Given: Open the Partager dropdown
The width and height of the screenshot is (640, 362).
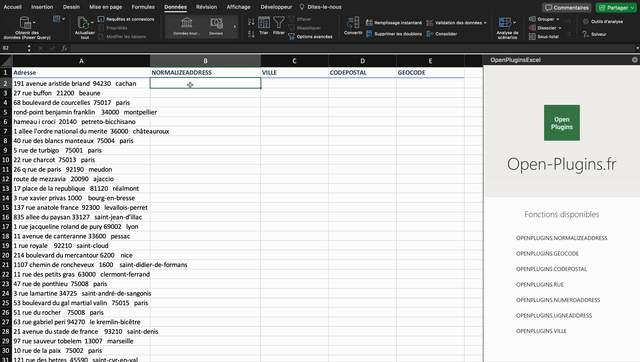Looking at the screenshot, I should click(x=633, y=7).
